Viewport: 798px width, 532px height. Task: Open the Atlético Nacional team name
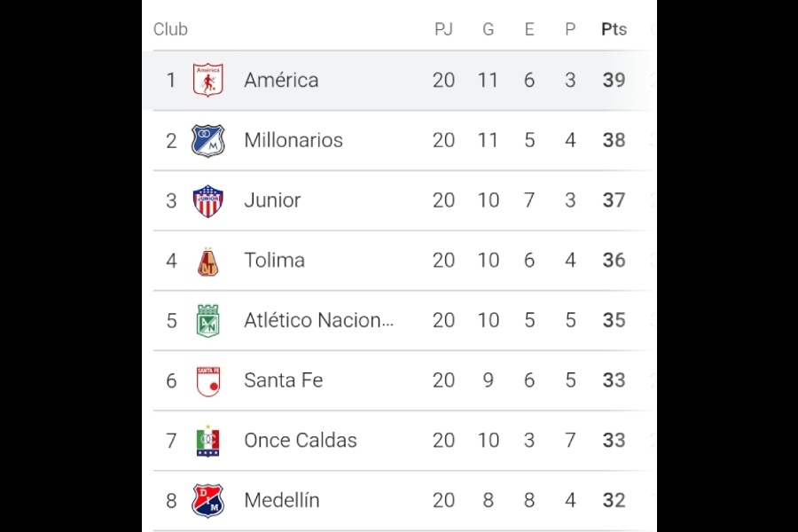[x=319, y=320]
